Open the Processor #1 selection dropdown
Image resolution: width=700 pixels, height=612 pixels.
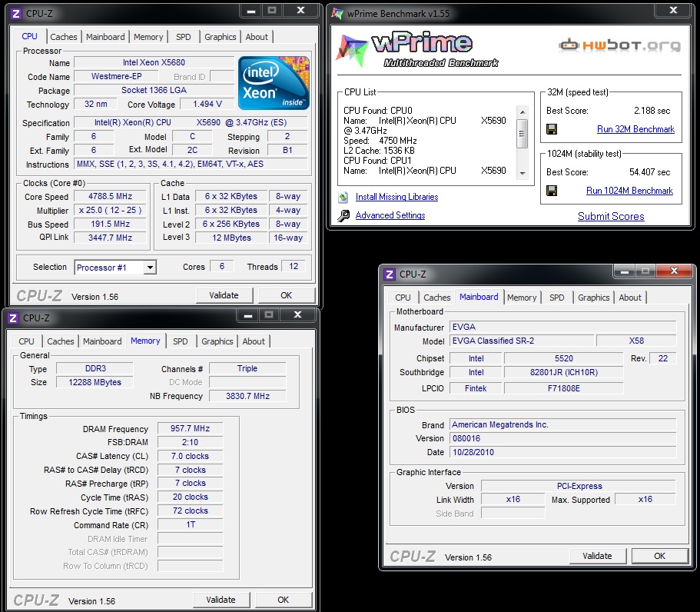tap(150, 267)
